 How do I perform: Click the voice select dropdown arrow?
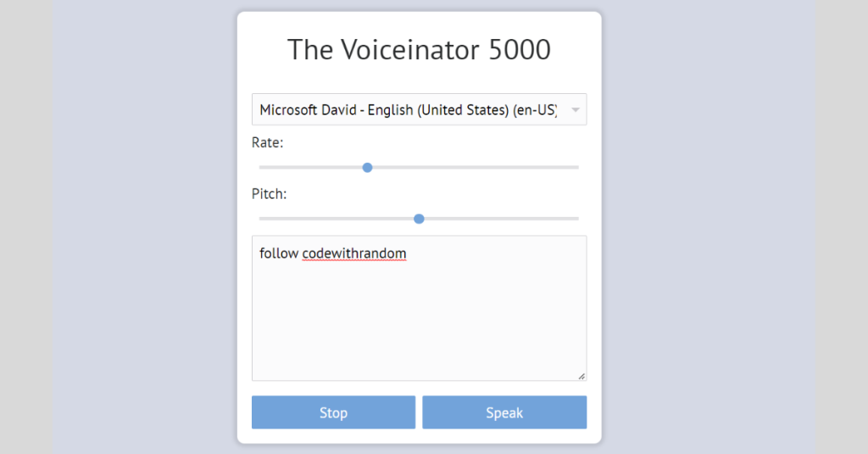point(576,110)
